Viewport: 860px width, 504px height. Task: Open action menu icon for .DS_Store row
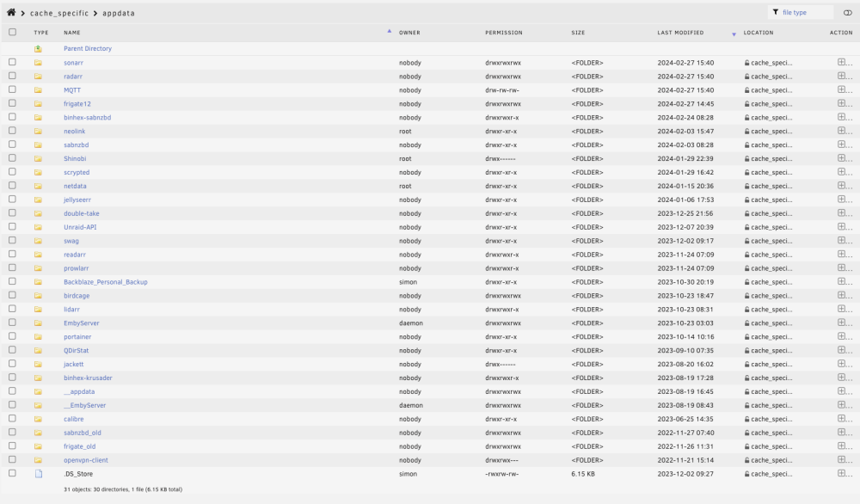tap(841, 473)
